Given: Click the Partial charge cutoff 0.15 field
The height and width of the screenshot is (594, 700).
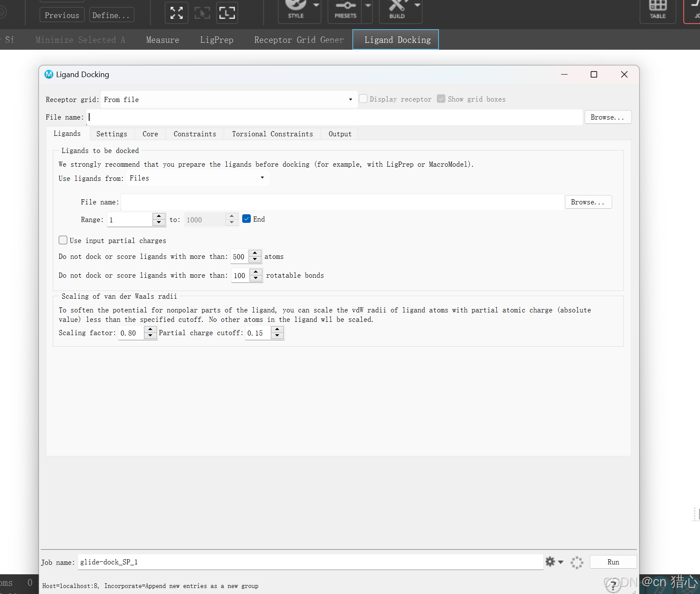Looking at the screenshot, I should coord(258,333).
